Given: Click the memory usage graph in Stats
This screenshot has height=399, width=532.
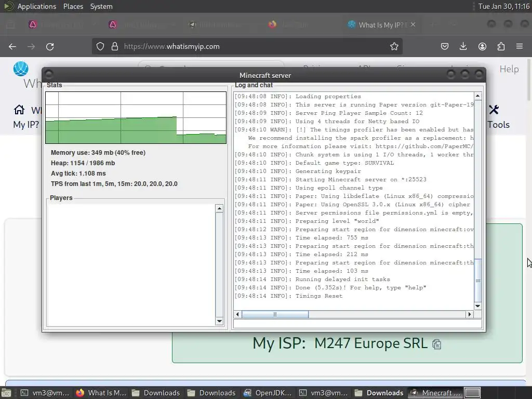Looking at the screenshot, I should pos(136,117).
